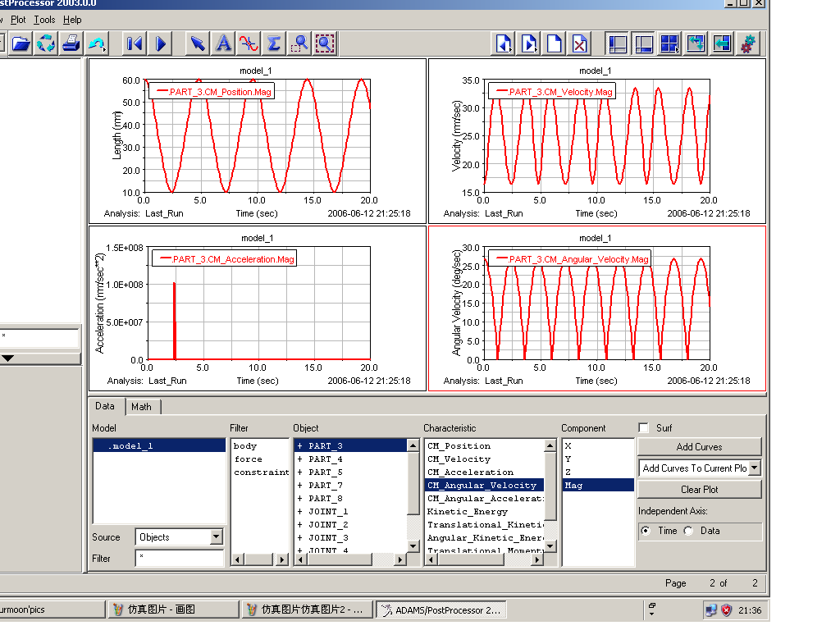
Task: Select the Data independent axis radio
Action: [x=689, y=531]
